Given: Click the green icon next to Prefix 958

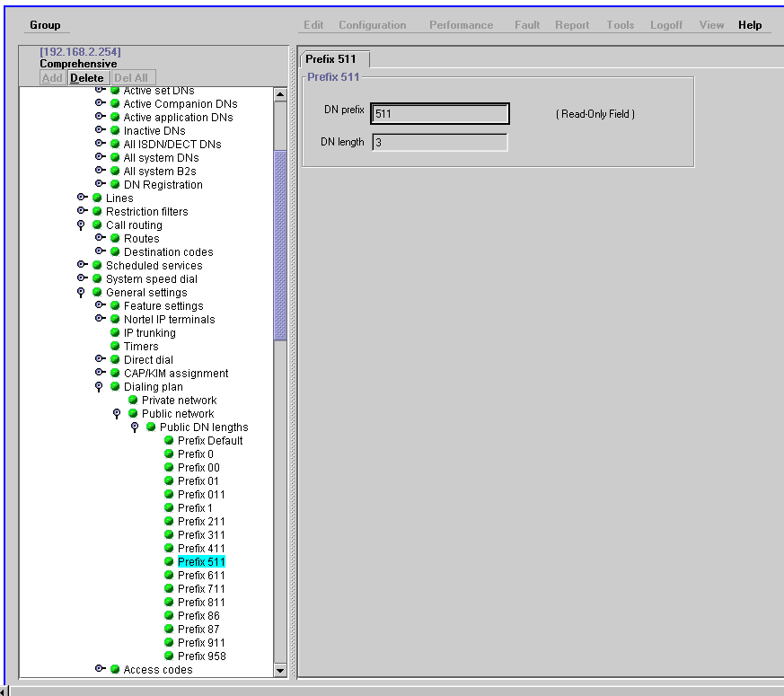Looking at the screenshot, I should click(x=169, y=656).
